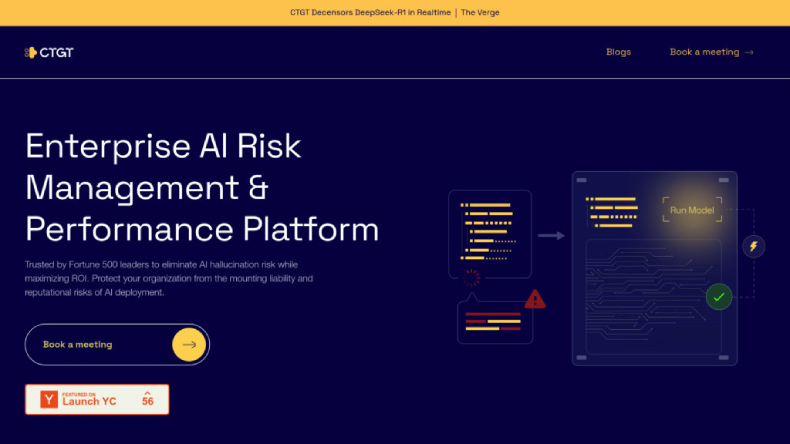Viewport: 790px width, 444px height.
Task: Click the orange Y Combinator logo square
Action: tap(49, 400)
